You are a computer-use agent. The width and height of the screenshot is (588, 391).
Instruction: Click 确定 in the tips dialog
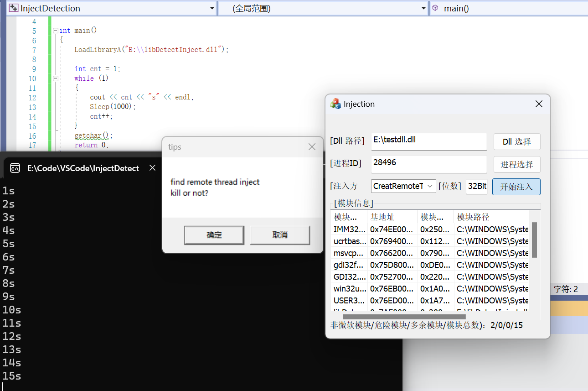click(214, 235)
